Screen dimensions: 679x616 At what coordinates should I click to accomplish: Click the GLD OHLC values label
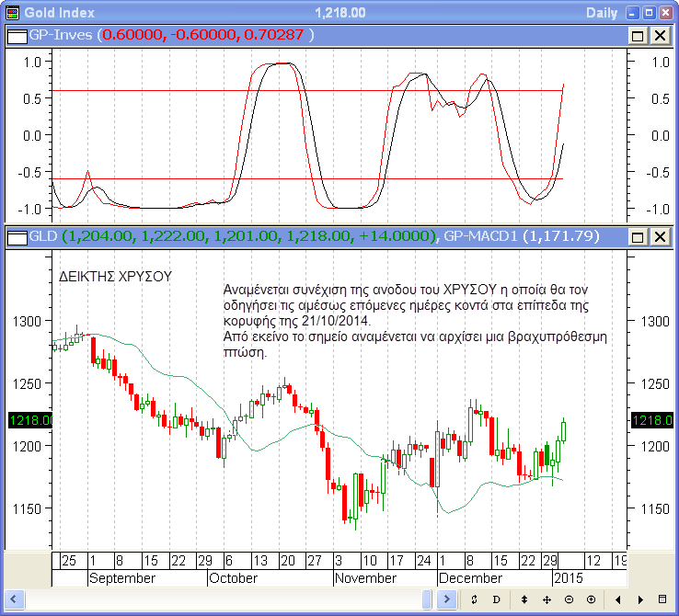click(x=249, y=236)
